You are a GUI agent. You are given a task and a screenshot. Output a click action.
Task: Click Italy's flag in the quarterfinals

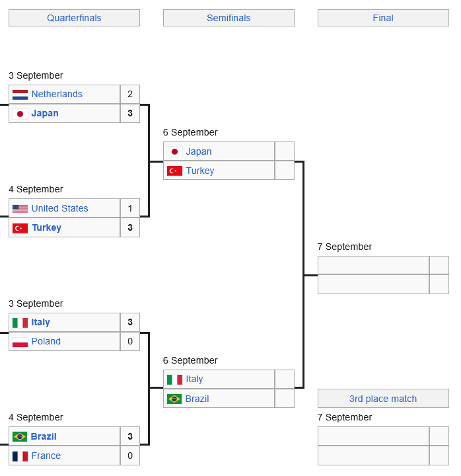tap(20, 323)
